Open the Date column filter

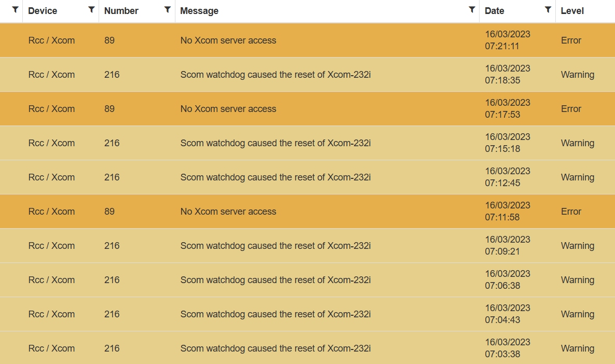[548, 9]
